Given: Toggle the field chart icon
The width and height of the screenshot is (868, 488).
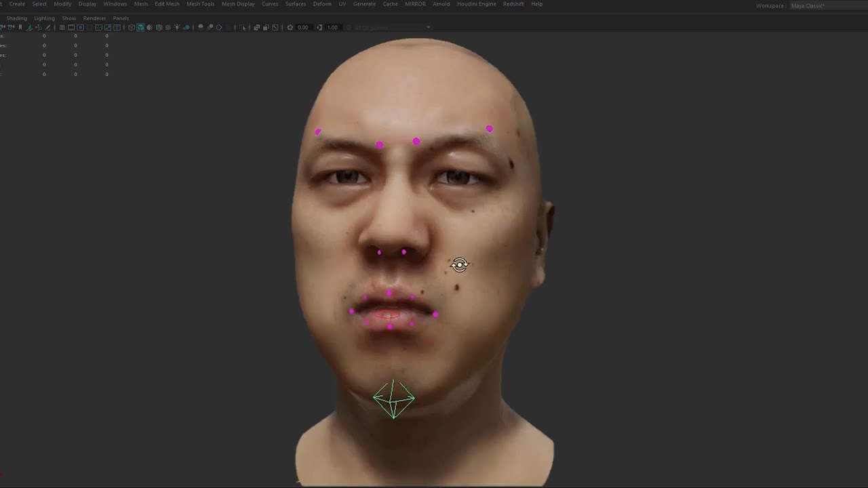Looking at the screenshot, I should click(98, 27).
